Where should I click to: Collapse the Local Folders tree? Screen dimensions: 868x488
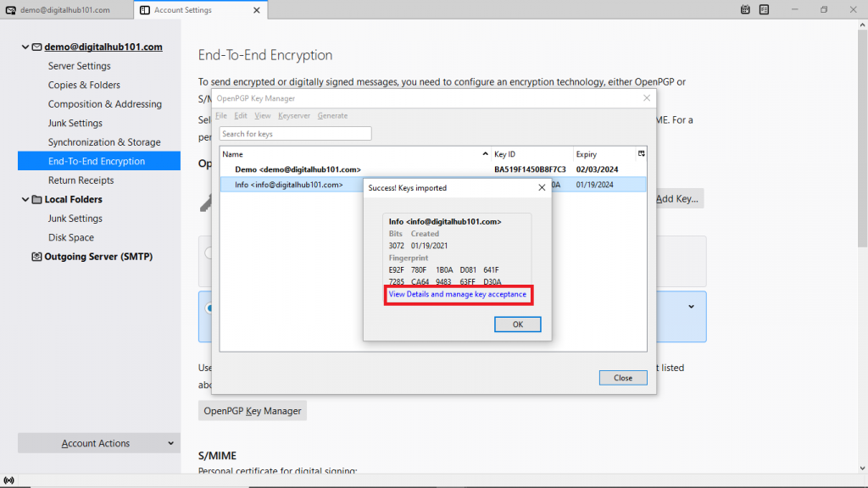pyautogui.click(x=25, y=199)
